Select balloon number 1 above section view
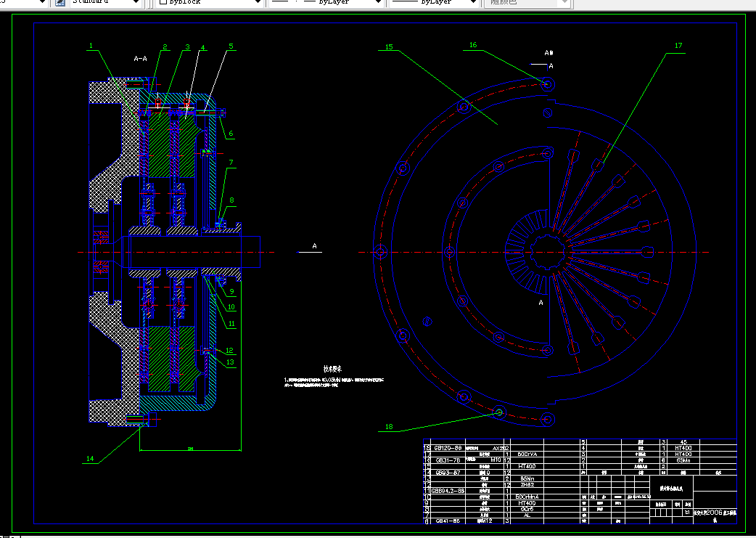The image size is (756, 538). 91,46
